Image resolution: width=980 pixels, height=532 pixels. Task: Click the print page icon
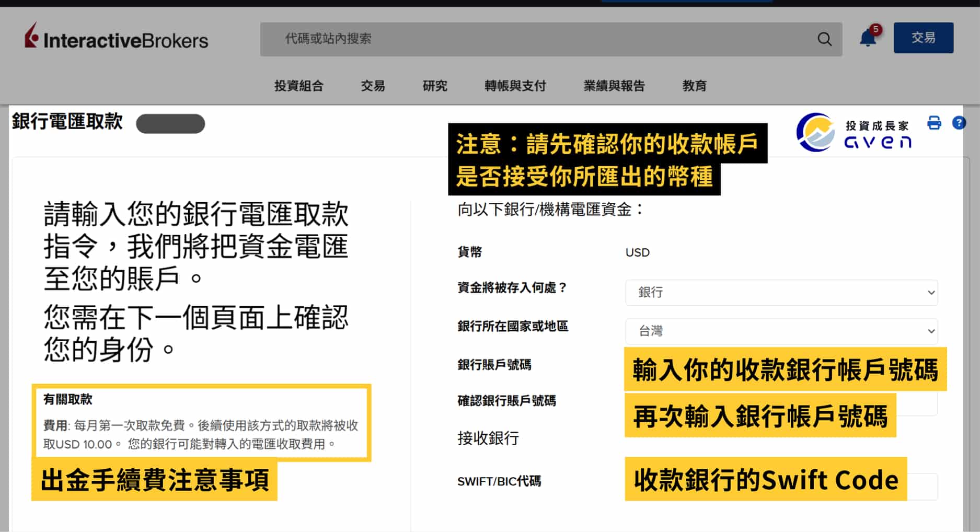tap(934, 123)
